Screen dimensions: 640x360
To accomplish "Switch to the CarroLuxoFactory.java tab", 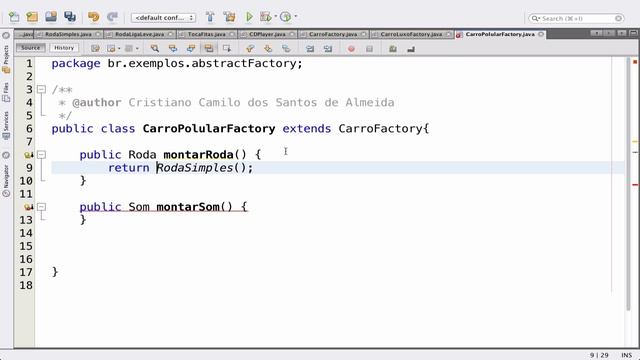I will (x=411, y=34).
